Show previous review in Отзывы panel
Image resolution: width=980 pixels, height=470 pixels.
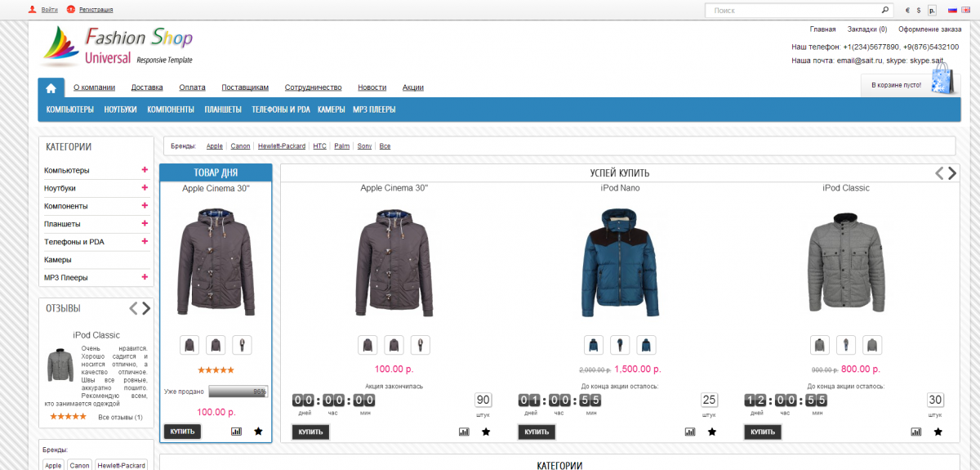133,308
